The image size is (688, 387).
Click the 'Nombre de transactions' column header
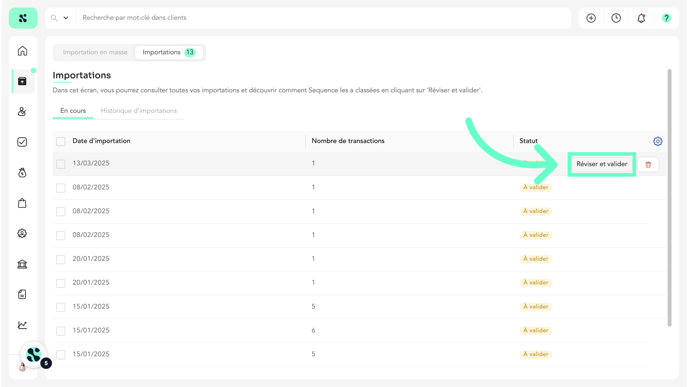[x=348, y=141]
